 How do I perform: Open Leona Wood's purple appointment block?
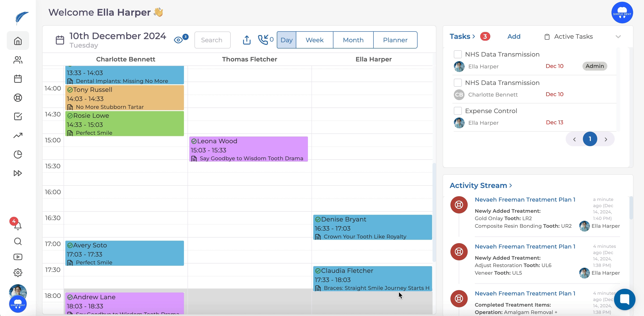pos(248,149)
